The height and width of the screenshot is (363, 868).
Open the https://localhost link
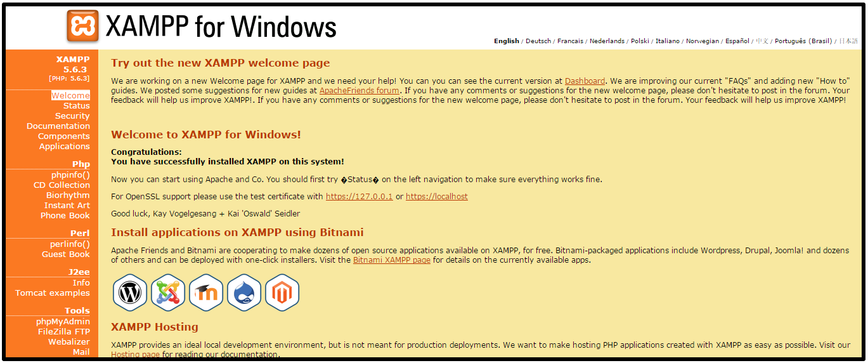(437, 197)
